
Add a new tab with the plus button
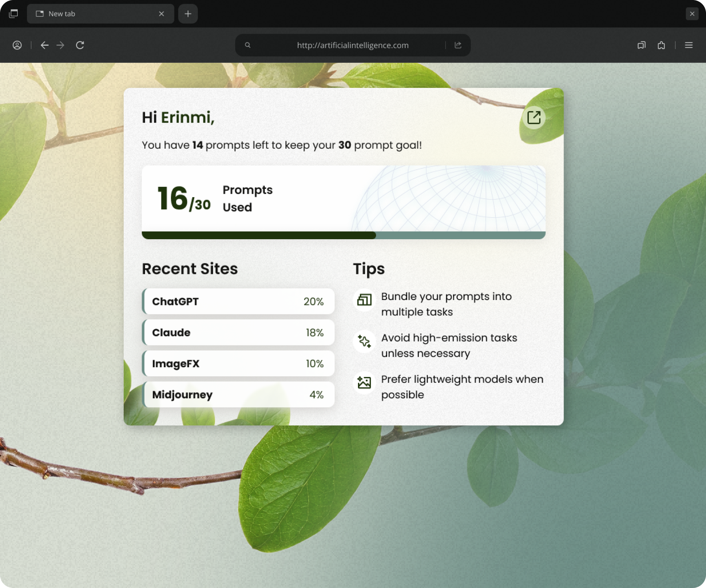[188, 14]
